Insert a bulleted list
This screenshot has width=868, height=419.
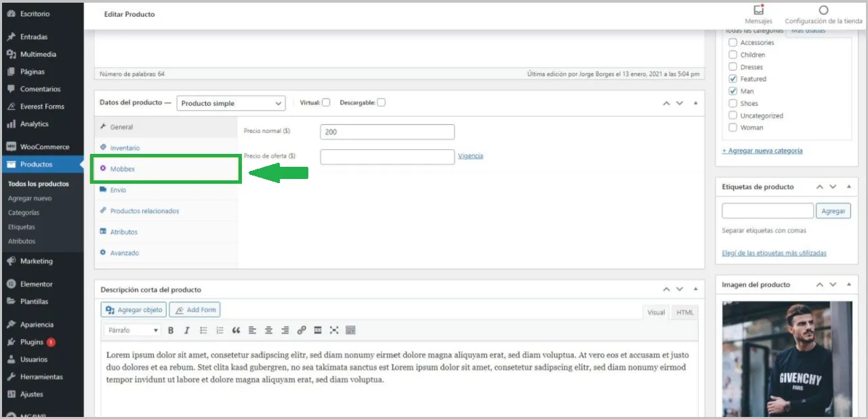tap(203, 330)
